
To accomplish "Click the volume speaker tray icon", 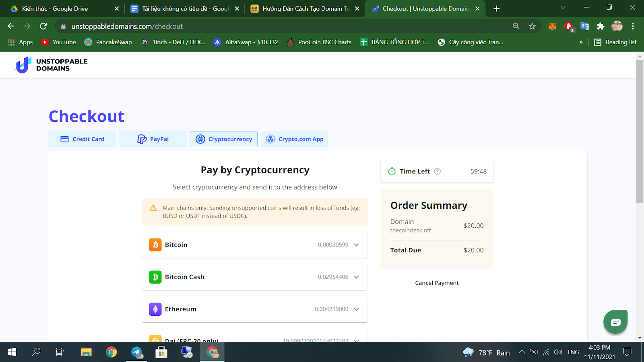I will coord(558,352).
